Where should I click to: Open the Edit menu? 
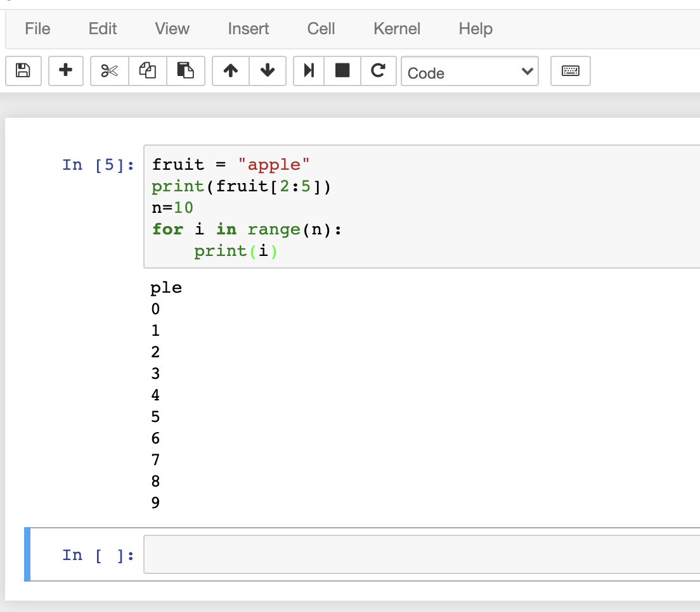(103, 29)
